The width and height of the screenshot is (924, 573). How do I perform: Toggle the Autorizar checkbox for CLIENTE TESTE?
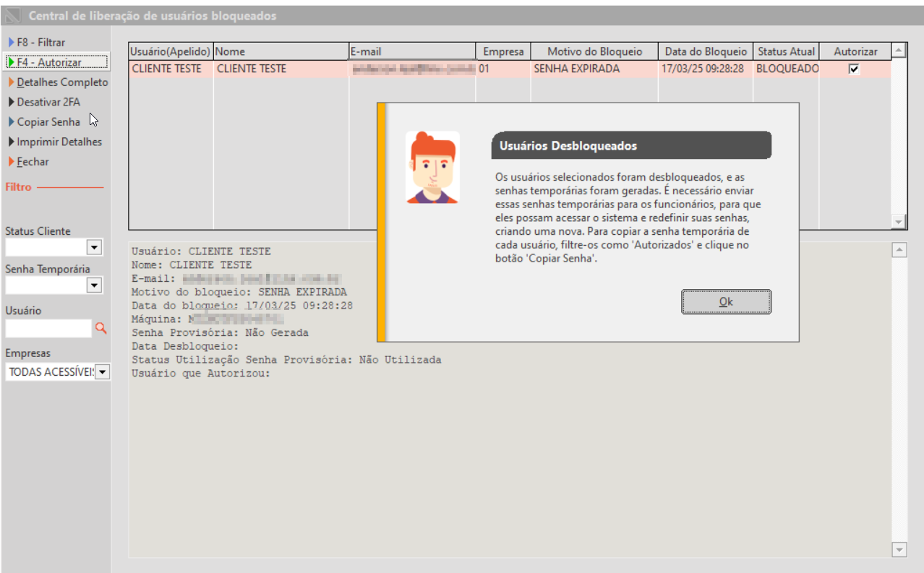click(854, 69)
